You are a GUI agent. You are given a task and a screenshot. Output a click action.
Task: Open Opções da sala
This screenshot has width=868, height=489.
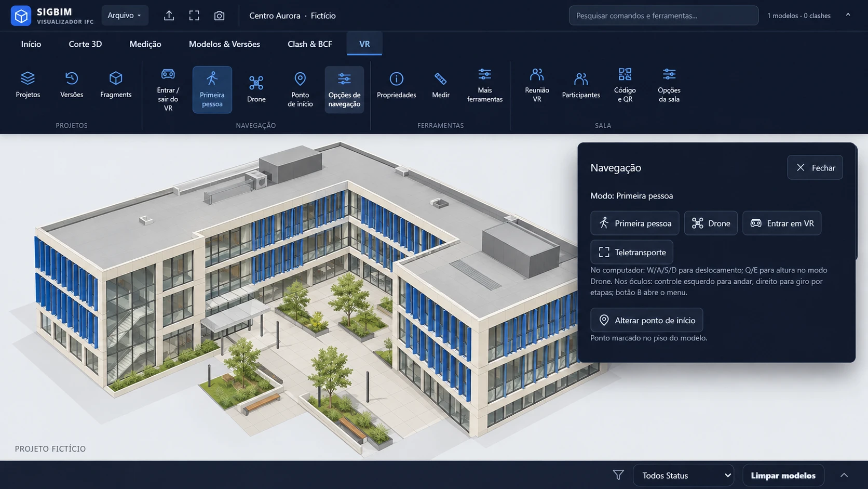click(x=669, y=85)
